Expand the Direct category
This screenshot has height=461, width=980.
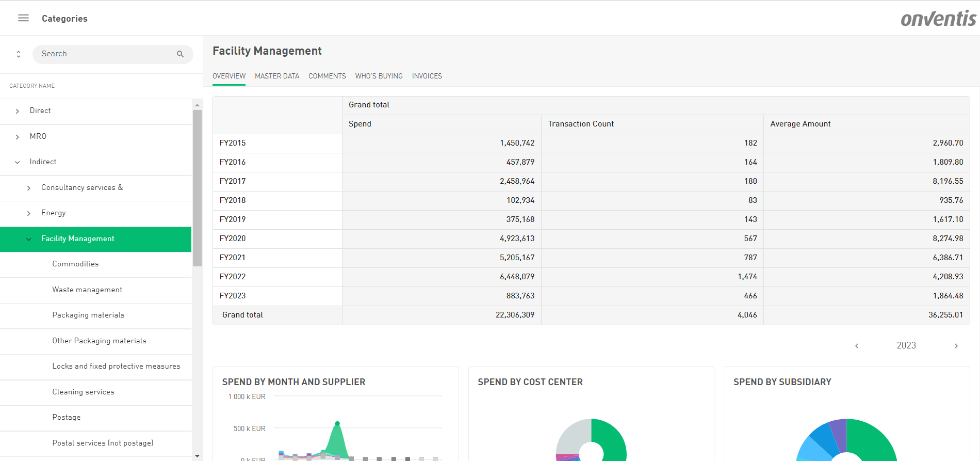[18, 111]
